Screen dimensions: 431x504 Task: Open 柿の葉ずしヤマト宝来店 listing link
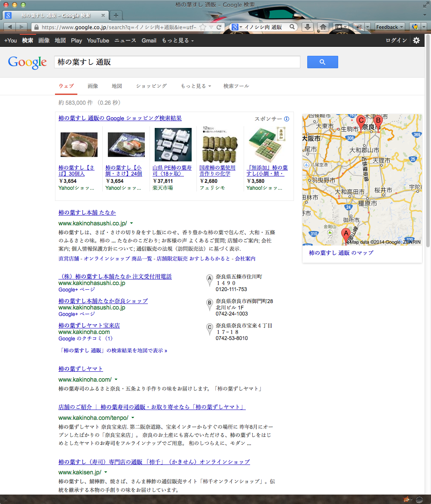point(89,325)
